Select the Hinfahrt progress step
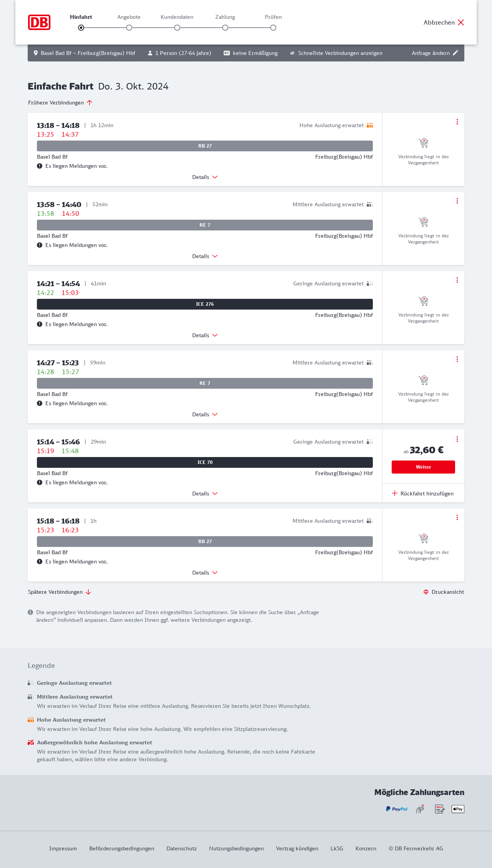This screenshot has width=492, height=868. (81, 28)
